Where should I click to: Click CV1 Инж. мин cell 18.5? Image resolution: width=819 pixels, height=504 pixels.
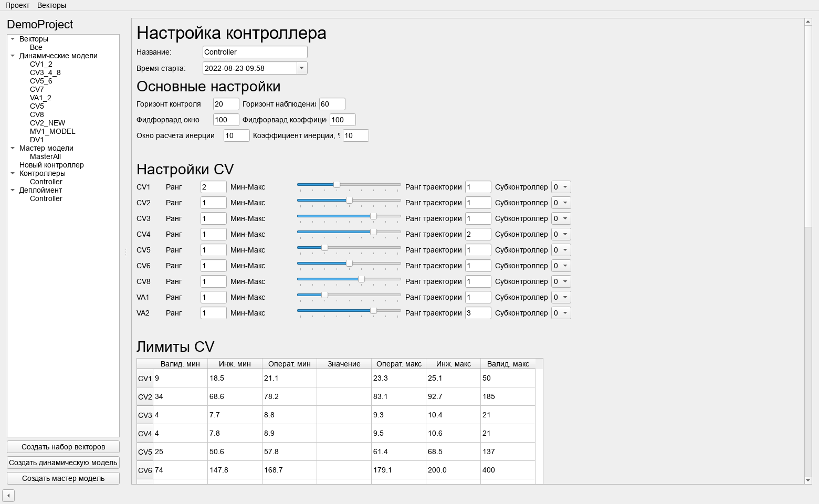pos(235,378)
